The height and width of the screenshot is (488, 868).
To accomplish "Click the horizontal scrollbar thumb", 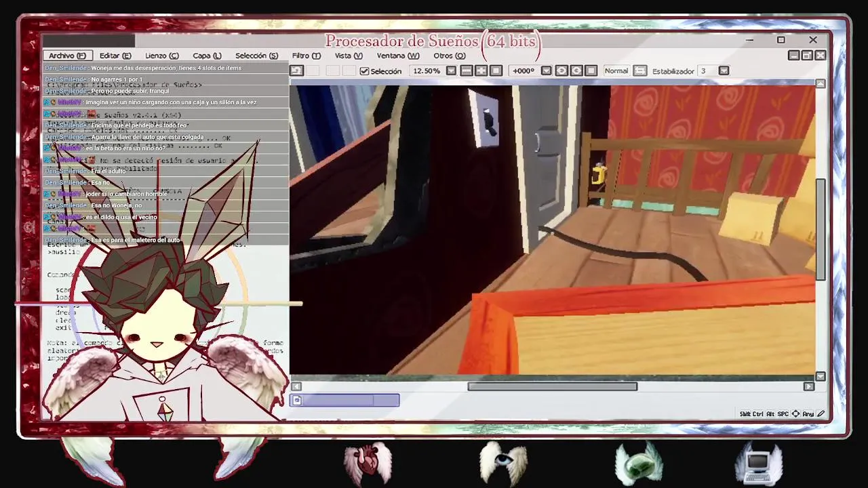I will pyautogui.click(x=552, y=386).
